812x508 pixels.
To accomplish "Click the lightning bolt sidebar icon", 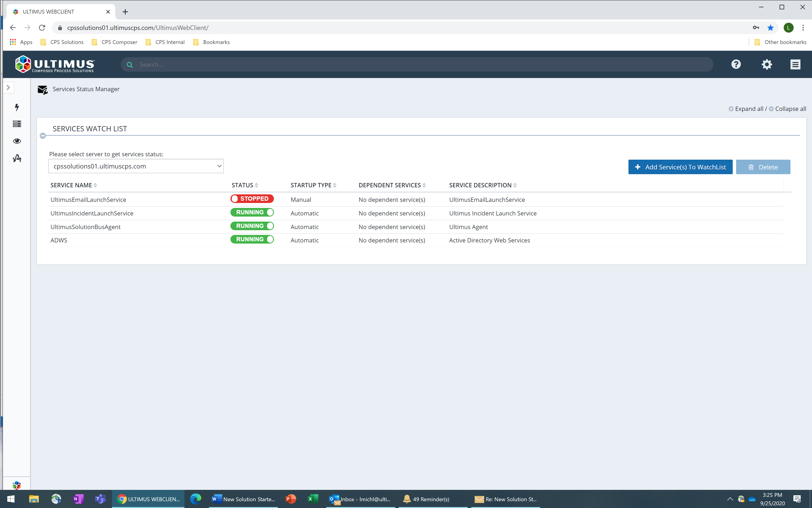I will (17, 107).
